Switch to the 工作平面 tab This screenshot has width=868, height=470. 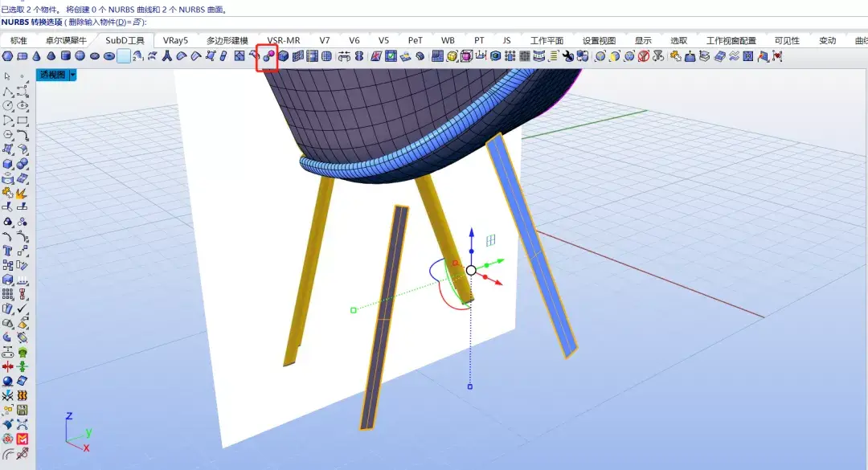(x=547, y=40)
